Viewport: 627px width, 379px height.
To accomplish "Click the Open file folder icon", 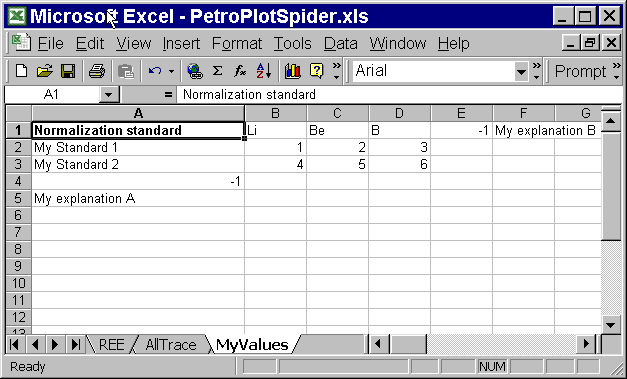I will [x=44, y=72].
